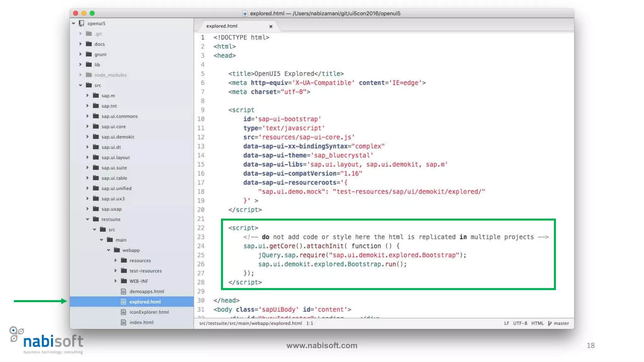Expand the sap.m folder
This screenshot has height=362, width=644.
[x=87, y=96]
